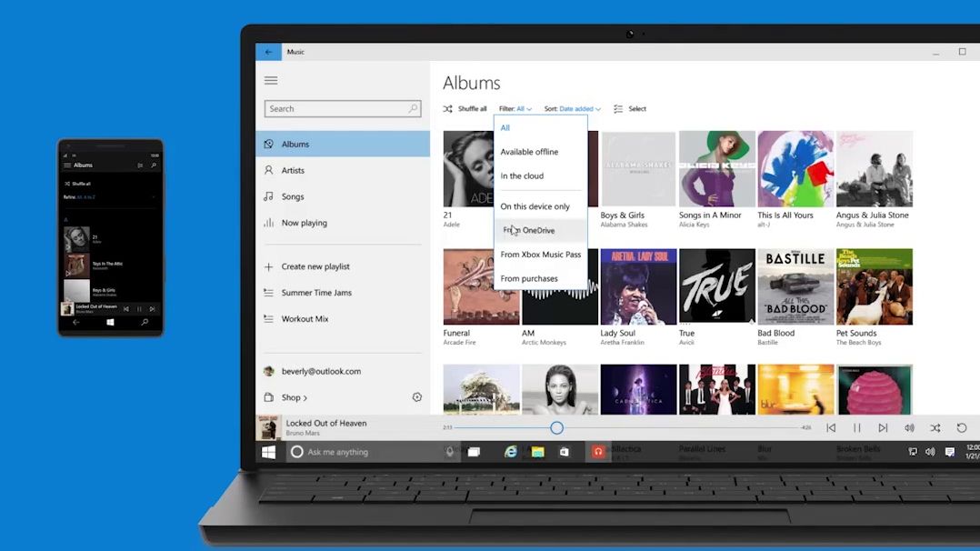
Task: Choose On this device only filter
Action: coord(541,206)
